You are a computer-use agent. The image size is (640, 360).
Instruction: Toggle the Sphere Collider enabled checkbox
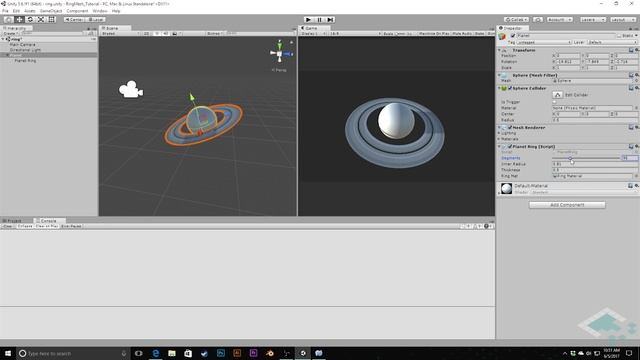(510, 88)
